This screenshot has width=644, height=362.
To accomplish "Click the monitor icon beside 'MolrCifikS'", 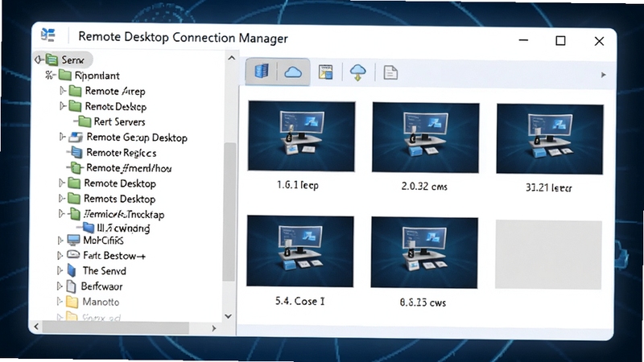I will 73,240.
